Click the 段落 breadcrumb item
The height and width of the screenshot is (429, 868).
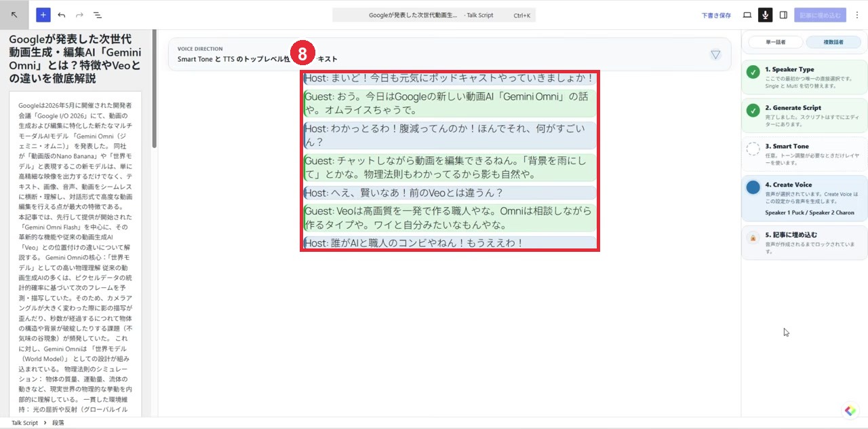pos(58,423)
